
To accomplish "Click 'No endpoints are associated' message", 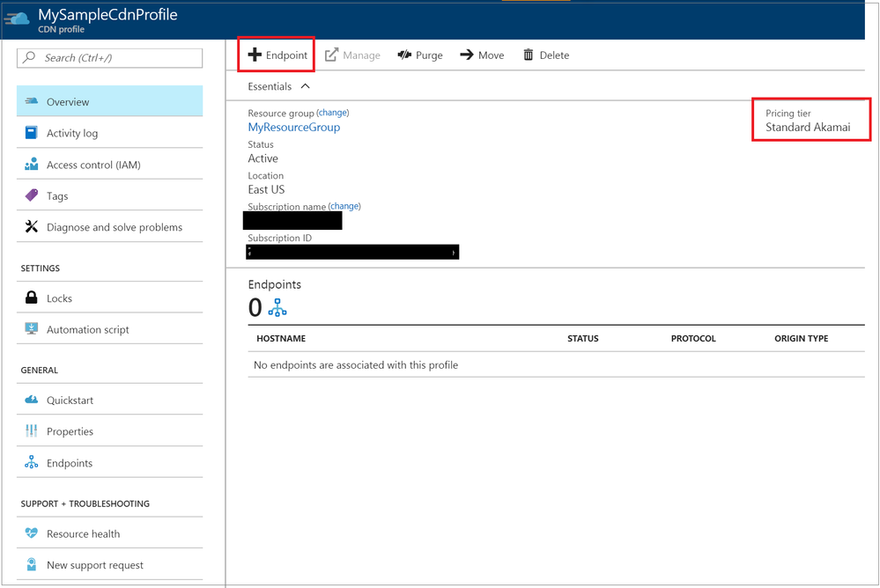I will pyautogui.click(x=356, y=365).
